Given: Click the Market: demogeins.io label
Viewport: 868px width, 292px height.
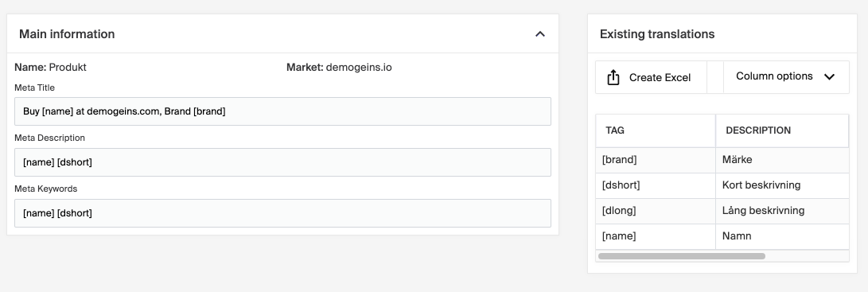Looking at the screenshot, I should pyautogui.click(x=339, y=68).
